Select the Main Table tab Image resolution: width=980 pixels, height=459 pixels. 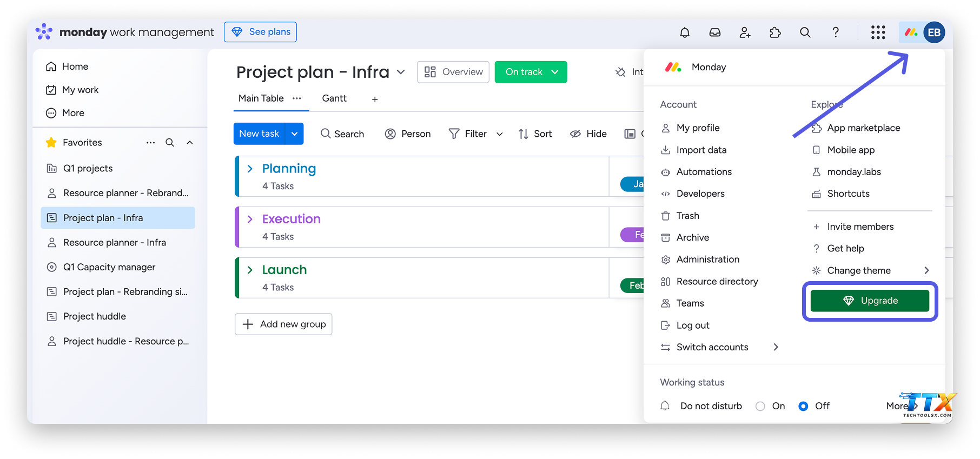261,98
